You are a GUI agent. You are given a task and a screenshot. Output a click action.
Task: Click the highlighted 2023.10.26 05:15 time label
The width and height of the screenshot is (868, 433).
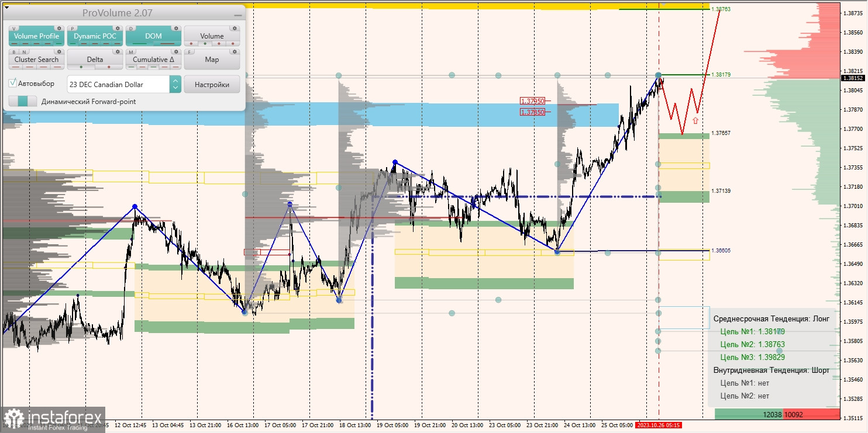659,425
